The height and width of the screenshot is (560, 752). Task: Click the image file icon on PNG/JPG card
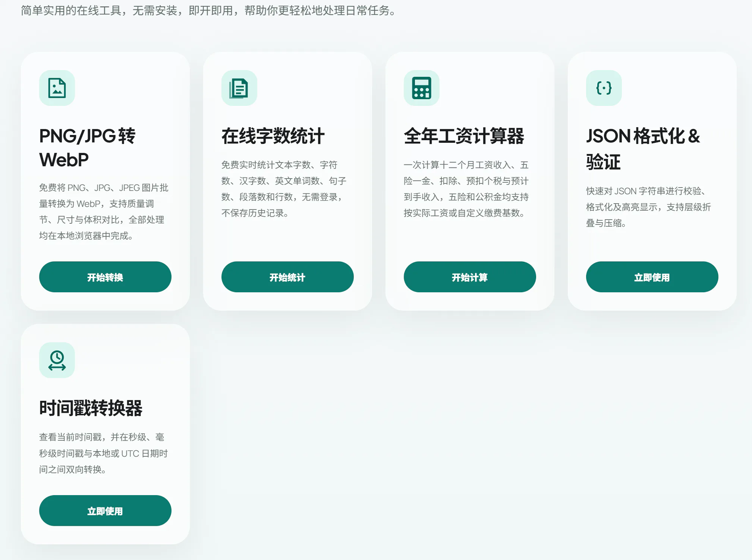pos(57,88)
